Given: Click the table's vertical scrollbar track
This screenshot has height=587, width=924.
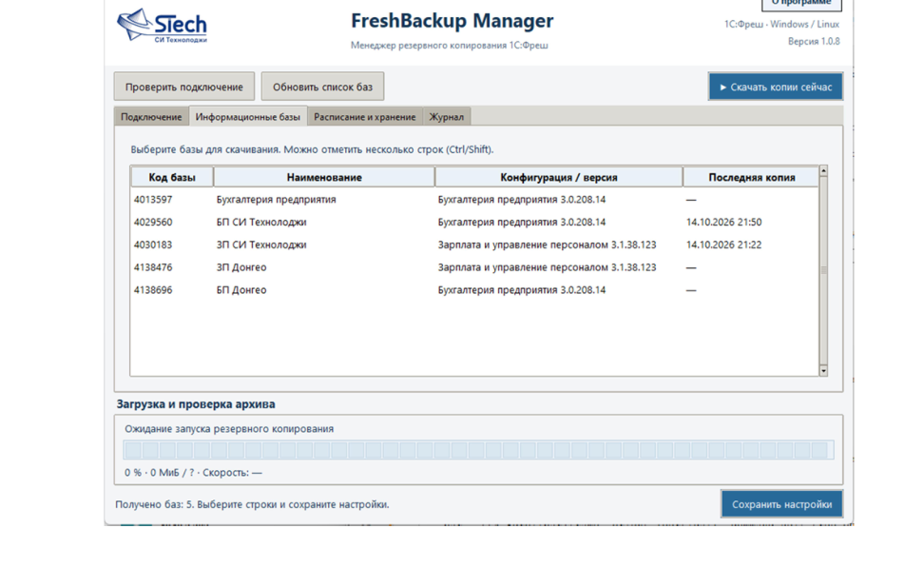Looking at the screenshot, I should click(x=823, y=271).
